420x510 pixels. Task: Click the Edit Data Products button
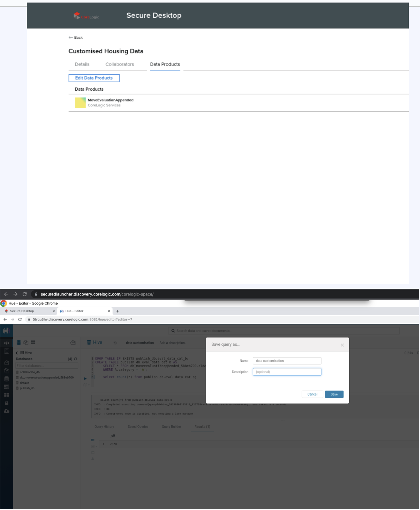(94, 78)
